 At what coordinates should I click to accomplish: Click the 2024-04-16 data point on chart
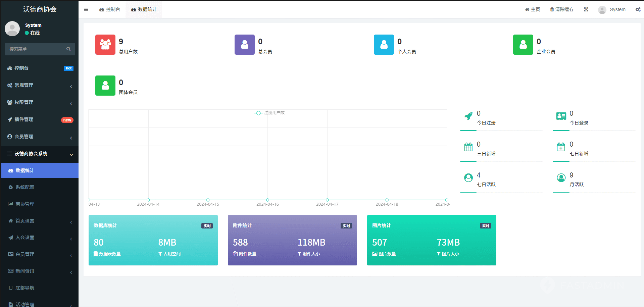coord(267,200)
